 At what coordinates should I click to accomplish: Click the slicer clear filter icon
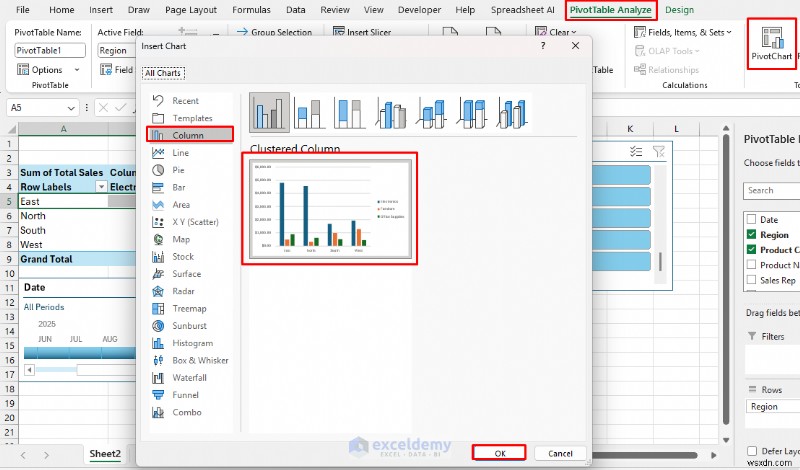tap(659, 151)
